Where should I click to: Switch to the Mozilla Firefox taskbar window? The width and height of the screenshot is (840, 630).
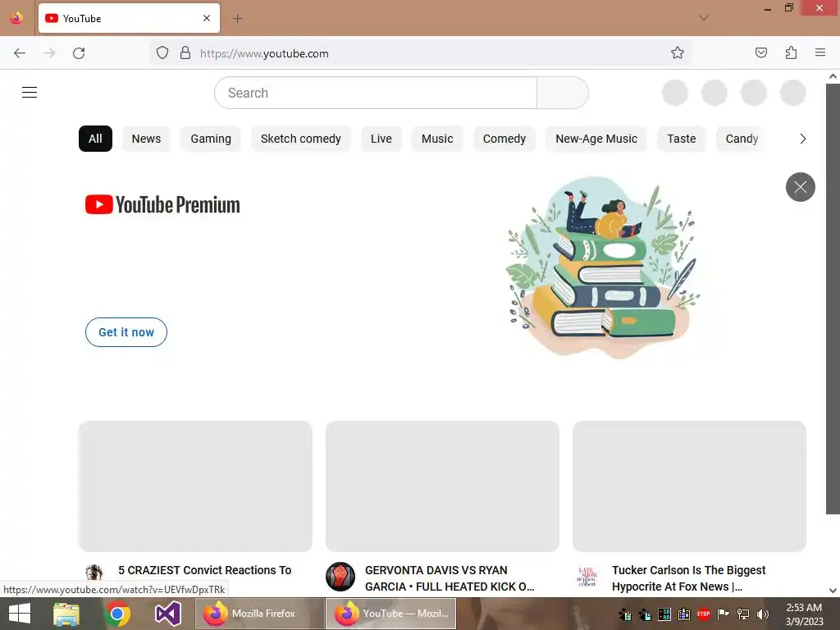(x=260, y=614)
